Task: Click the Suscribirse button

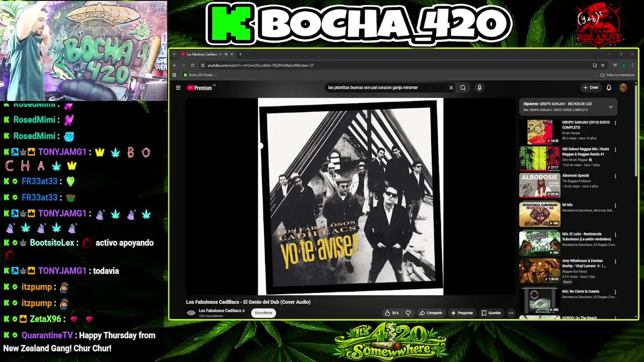Action: [263, 313]
